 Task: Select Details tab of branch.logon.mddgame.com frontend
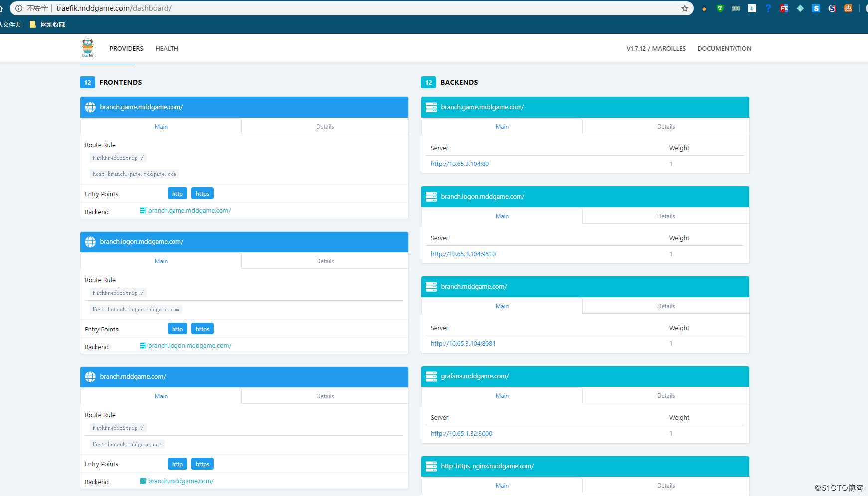pyautogui.click(x=325, y=261)
